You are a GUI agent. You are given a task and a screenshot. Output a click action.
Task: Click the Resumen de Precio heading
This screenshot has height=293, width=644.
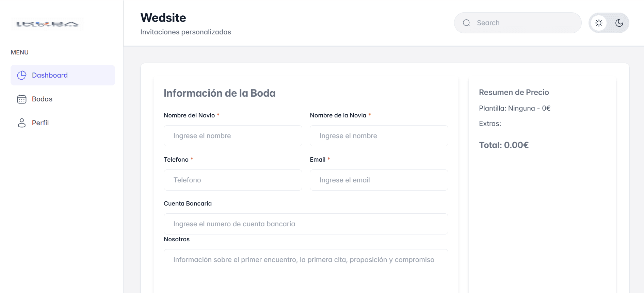514,92
